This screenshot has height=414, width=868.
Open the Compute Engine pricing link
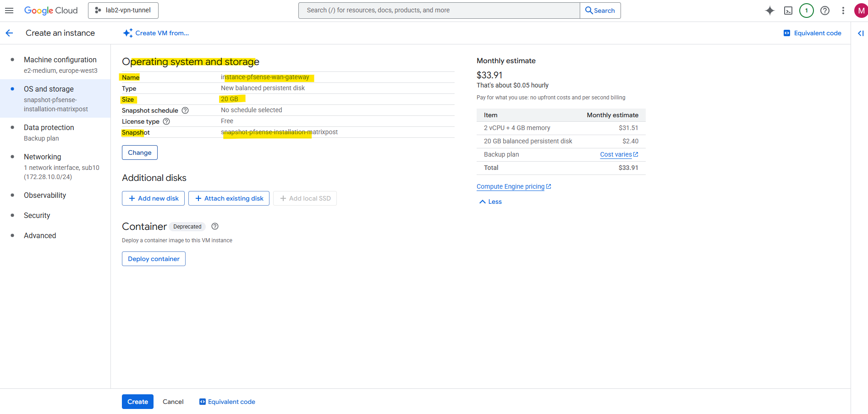click(x=511, y=186)
